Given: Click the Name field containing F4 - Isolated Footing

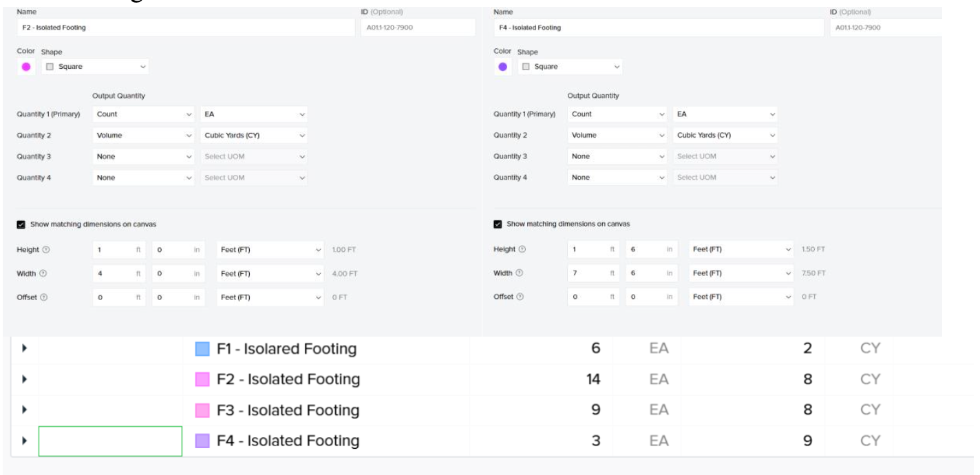Looking at the screenshot, I should (x=658, y=28).
